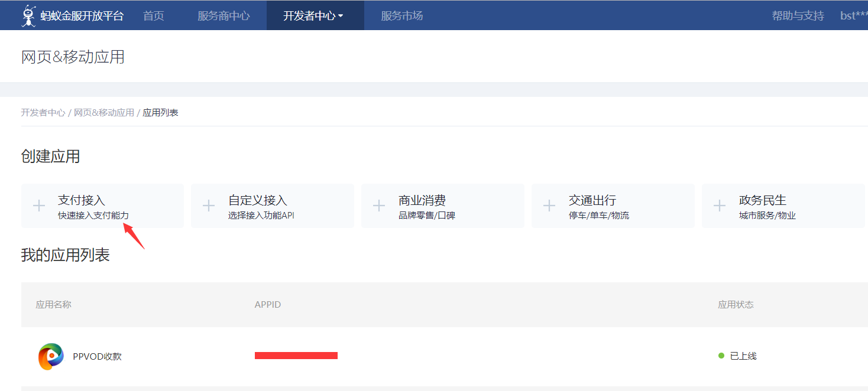
Task: Open the bst*** account menu
Action: pos(854,16)
